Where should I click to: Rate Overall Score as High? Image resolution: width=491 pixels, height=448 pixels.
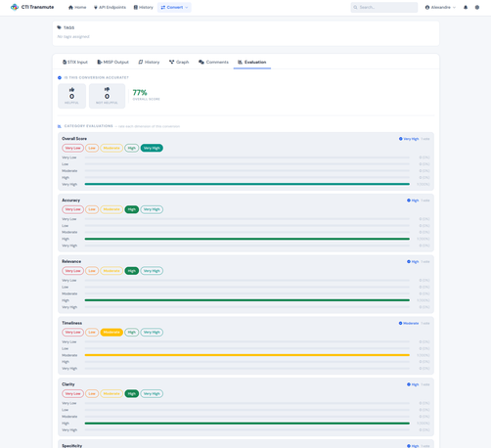pyautogui.click(x=132, y=148)
